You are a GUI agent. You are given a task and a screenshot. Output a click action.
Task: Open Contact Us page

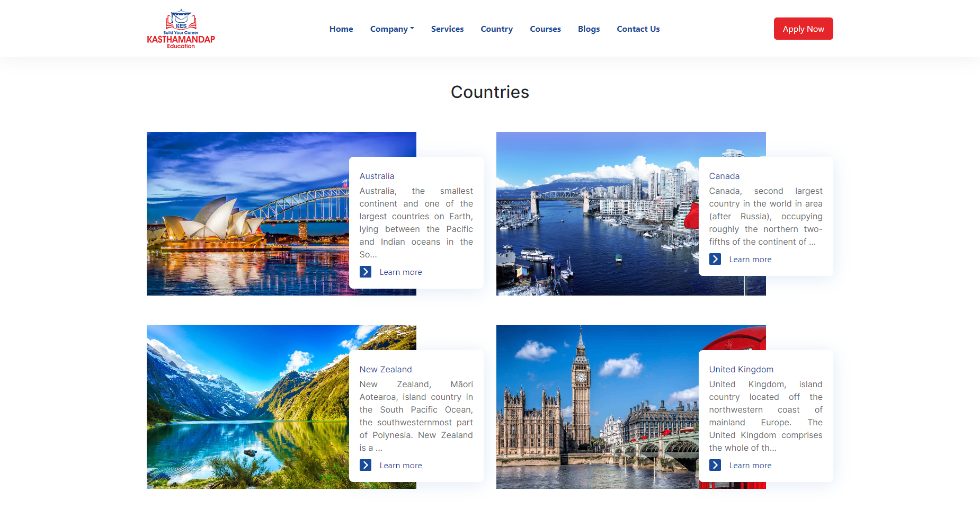coord(638,29)
